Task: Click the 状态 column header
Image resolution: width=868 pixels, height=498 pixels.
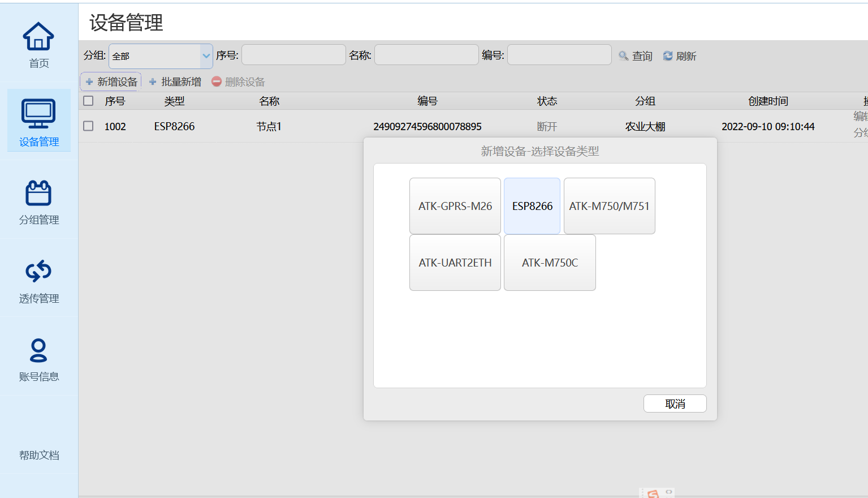Action: [547, 101]
